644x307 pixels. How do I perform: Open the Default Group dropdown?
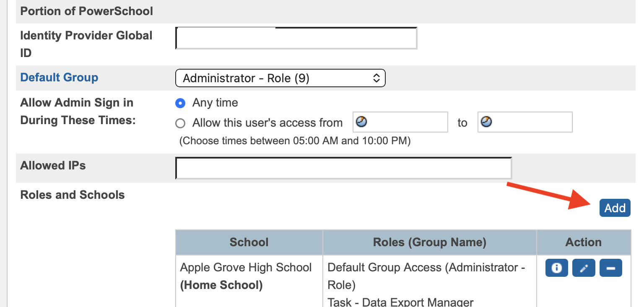(x=280, y=78)
